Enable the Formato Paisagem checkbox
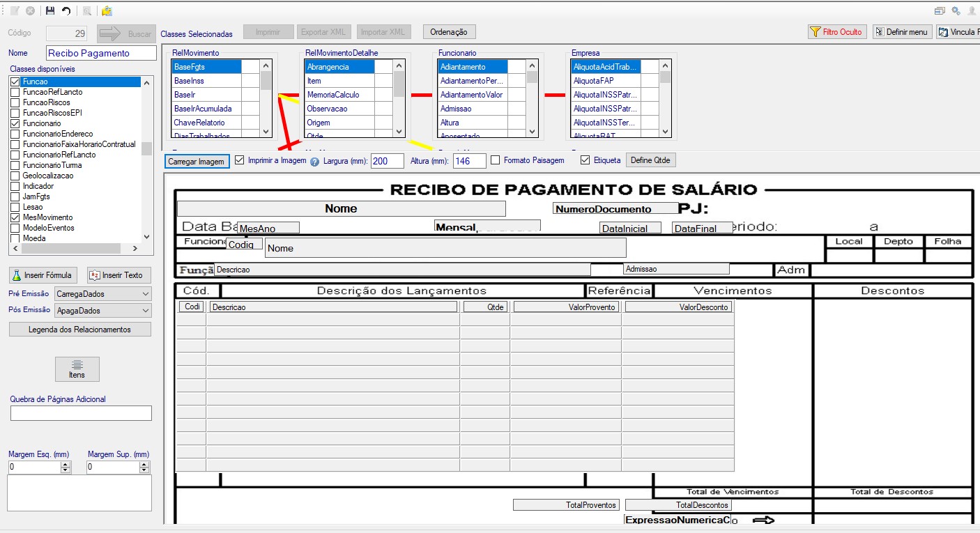980x533 pixels. click(496, 160)
